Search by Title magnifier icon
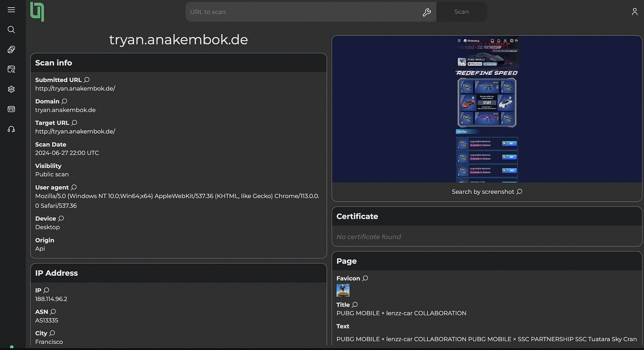This screenshot has width=644, height=350. (355, 304)
